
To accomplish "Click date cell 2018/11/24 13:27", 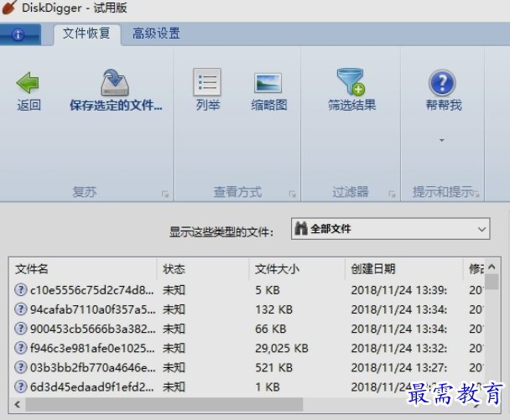I will tap(399, 368).
